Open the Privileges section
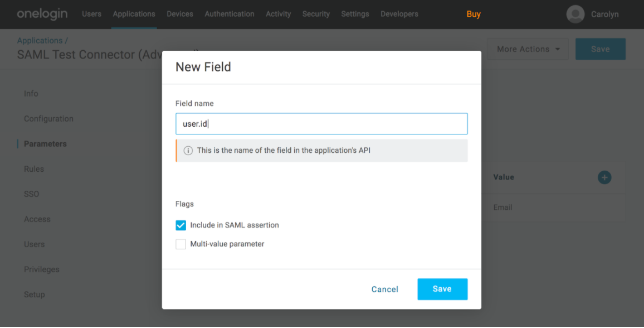 41,269
